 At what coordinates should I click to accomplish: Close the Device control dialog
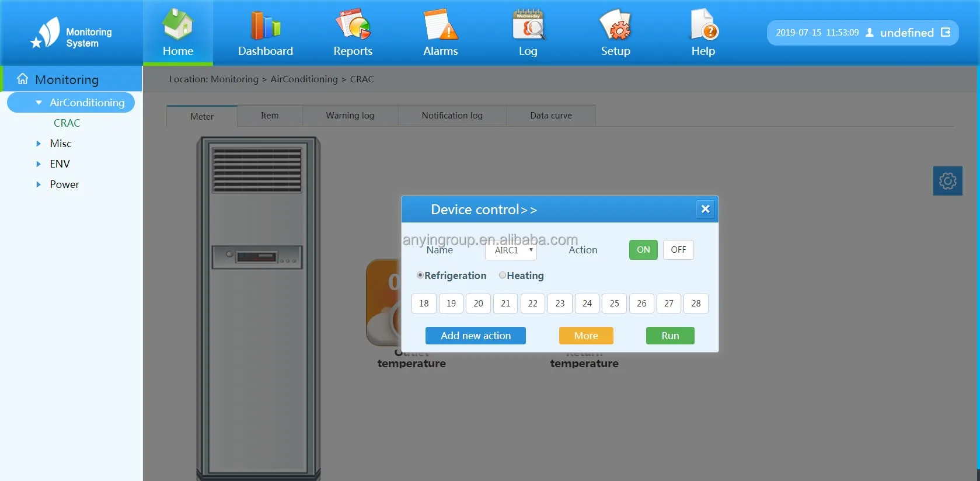tap(705, 209)
